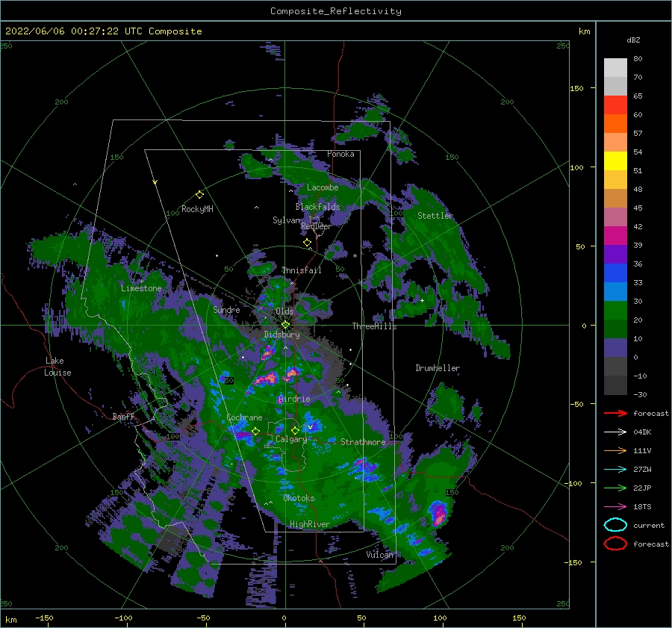Click the yellow diamond marker below Cochrane

tap(255, 431)
